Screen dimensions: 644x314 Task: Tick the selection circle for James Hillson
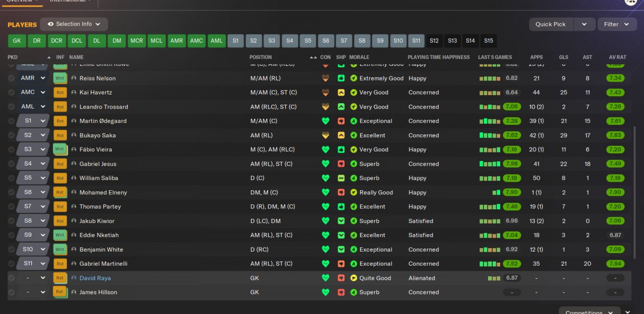coord(12,292)
